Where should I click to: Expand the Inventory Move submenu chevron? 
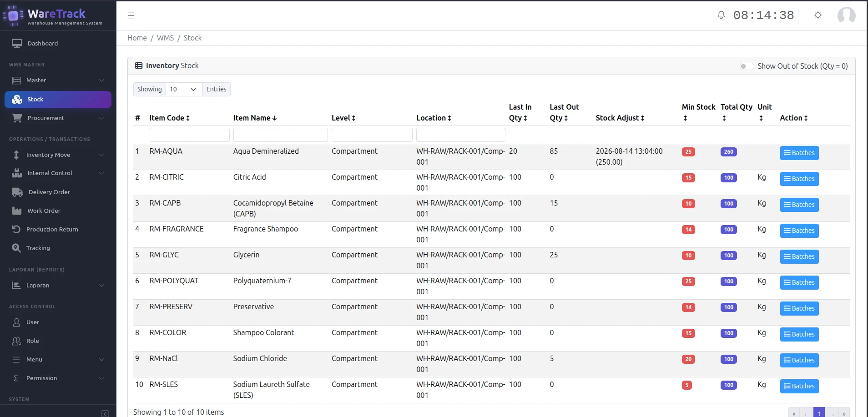point(101,155)
